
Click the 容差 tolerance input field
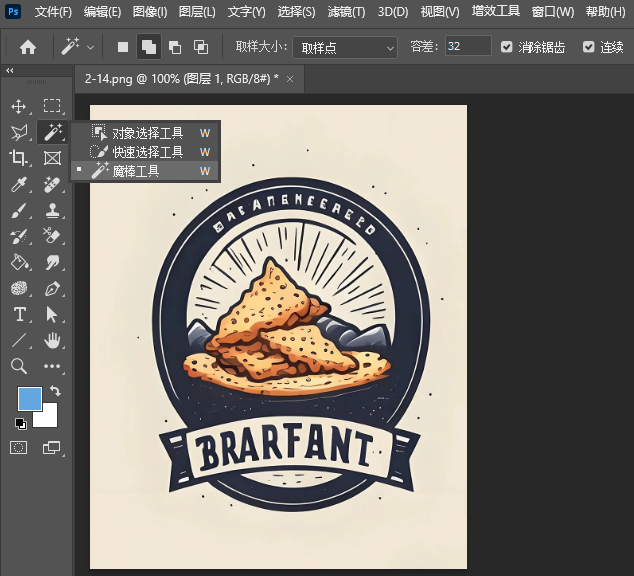[x=467, y=47]
